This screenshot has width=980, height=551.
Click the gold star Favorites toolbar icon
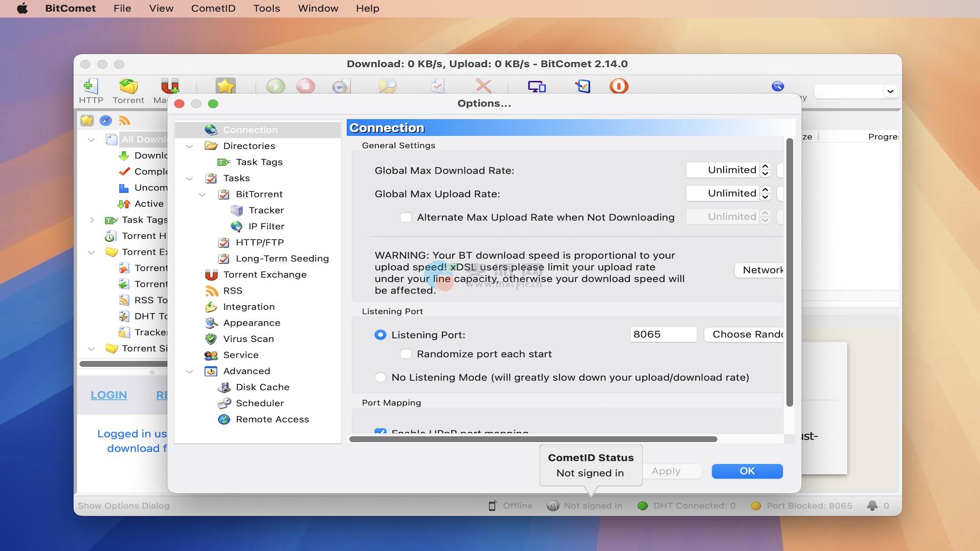click(x=225, y=86)
